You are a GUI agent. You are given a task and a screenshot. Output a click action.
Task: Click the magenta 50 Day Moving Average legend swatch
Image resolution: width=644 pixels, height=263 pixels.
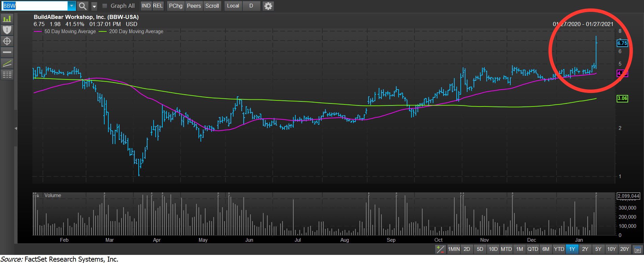coord(38,31)
